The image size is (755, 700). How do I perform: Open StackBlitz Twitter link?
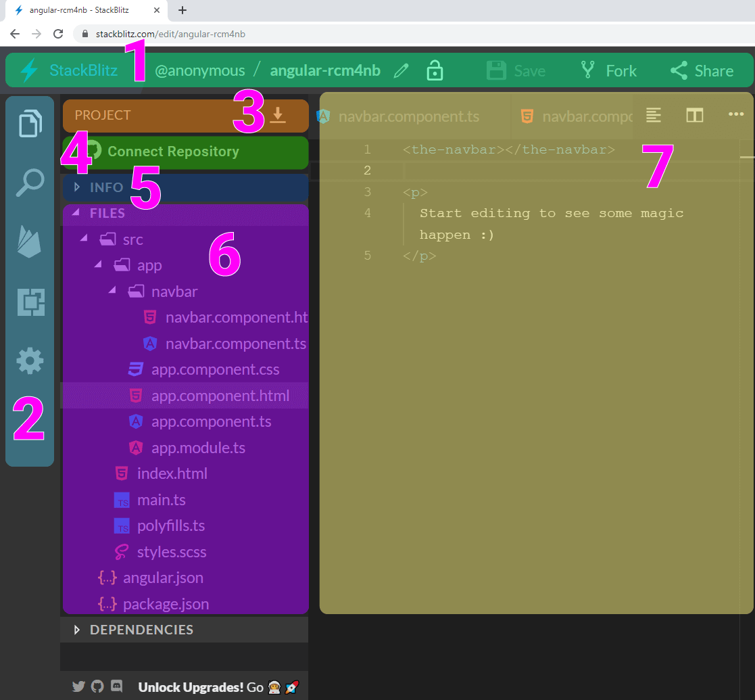[78, 686]
